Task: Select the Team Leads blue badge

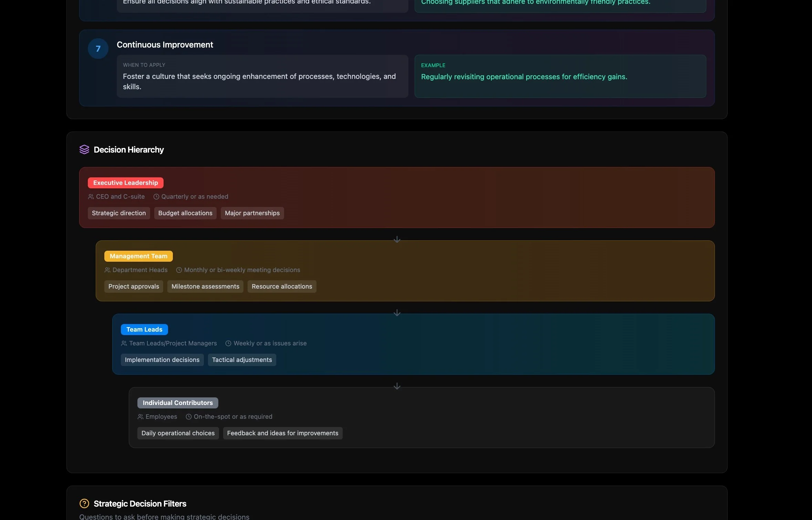Action: coord(144,330)
